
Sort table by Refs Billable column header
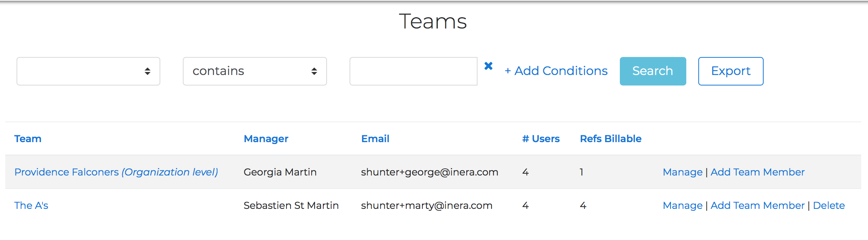pyautogui.click(x=610, y=139)
